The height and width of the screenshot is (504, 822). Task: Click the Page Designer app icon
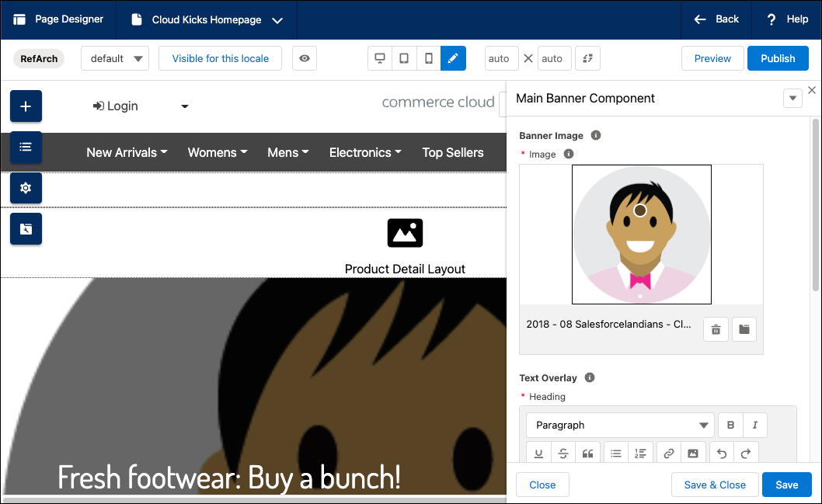pyautogui.click(x=19, y=19)
